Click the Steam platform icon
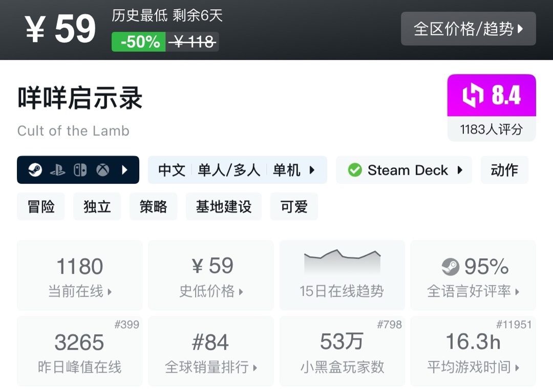The width and height of the screenshot is (553, 392). [x=35, y=170]
